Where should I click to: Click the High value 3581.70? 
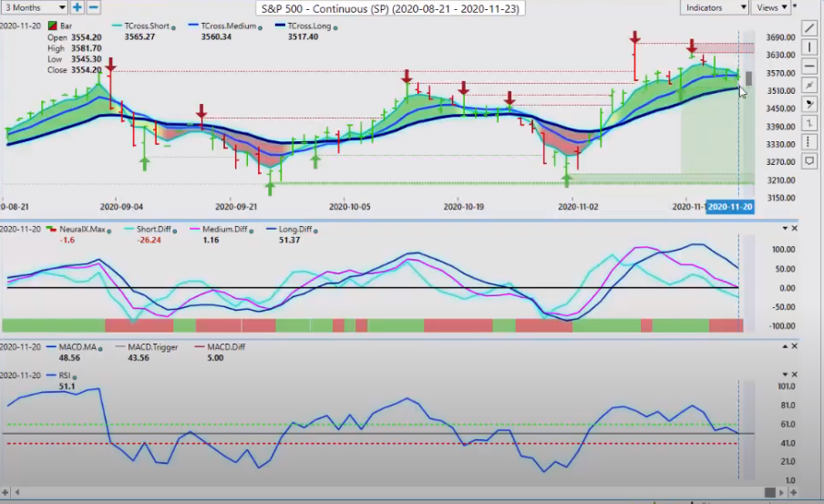pos(87,48)
